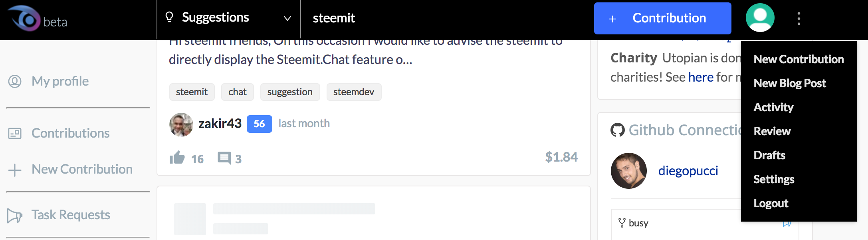Click the blue Contribution button
The width and height of the screenshot is (868, 240).
coord(662,18)
